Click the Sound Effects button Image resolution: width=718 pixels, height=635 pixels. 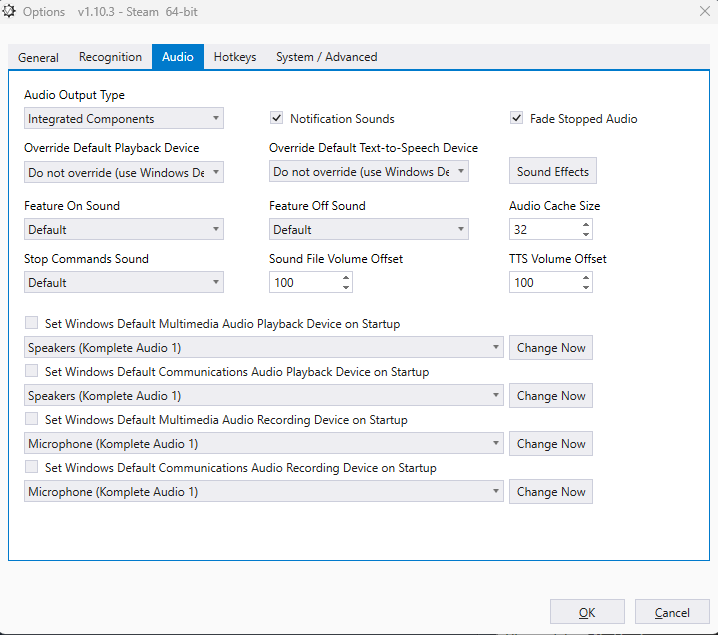pyautogui.click(x=553, y=172)
